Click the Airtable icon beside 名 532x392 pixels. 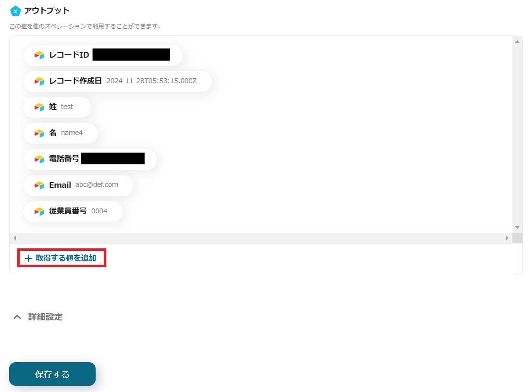tap(39, 133)
